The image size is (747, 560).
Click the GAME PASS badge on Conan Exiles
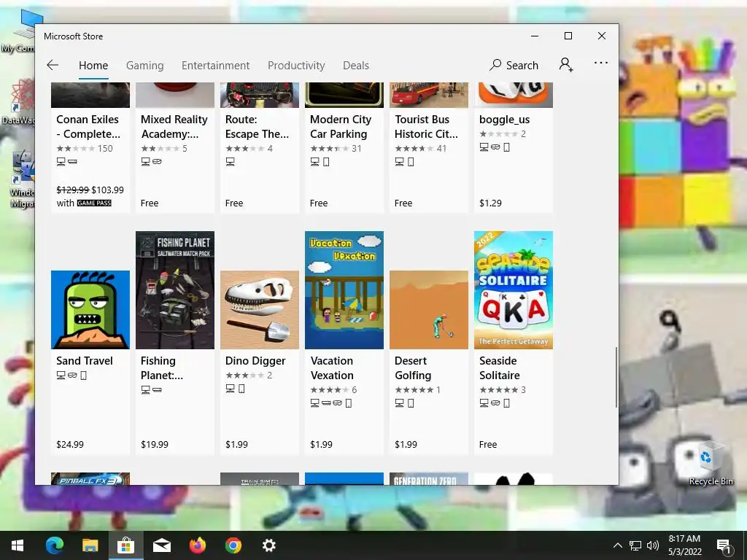tap(94, 203)
